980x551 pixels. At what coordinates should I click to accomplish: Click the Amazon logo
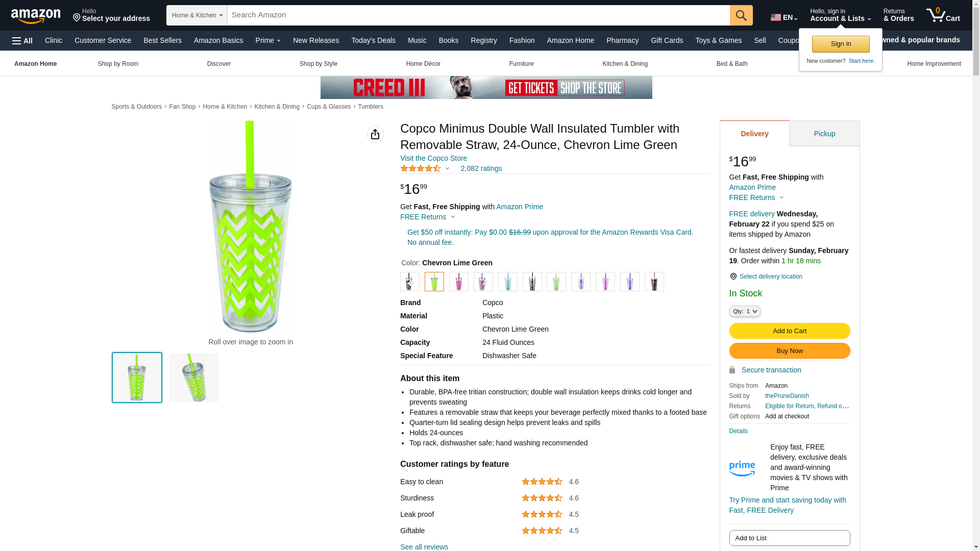click(x=36, y=16)
